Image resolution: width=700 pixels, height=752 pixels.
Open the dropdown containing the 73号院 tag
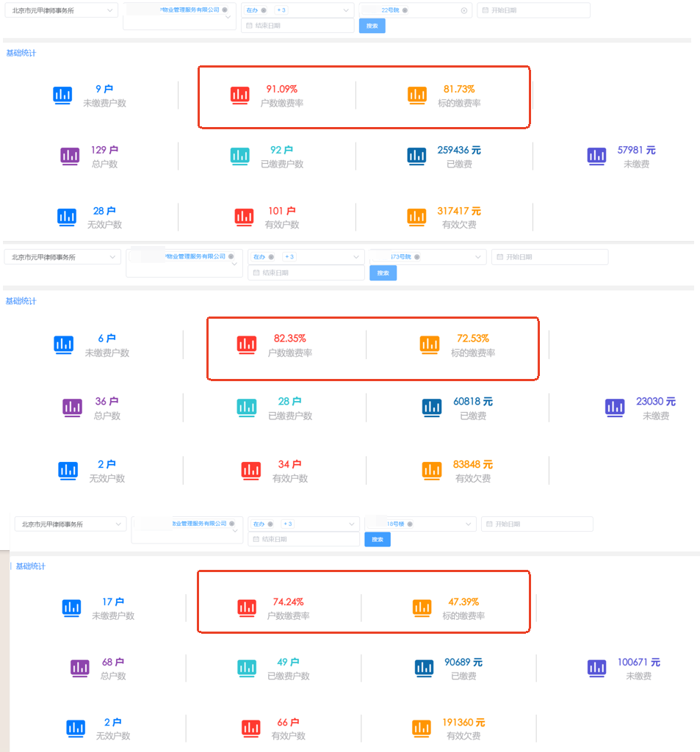(x=478, y=257)
